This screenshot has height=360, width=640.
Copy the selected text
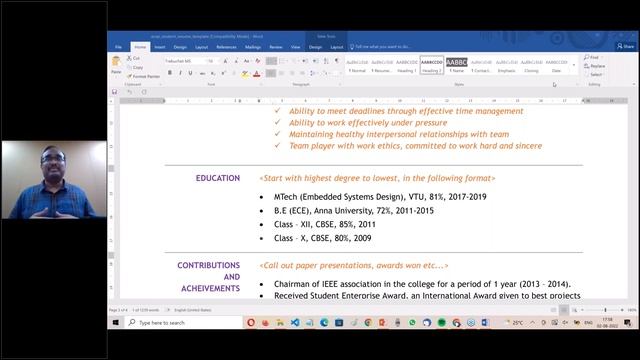coord(135,67)
